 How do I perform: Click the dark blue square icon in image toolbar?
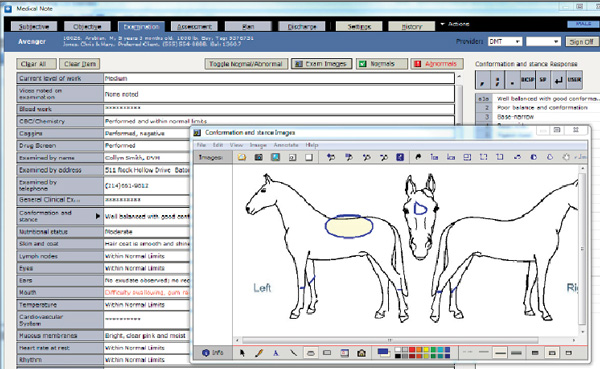click(400, 157)
